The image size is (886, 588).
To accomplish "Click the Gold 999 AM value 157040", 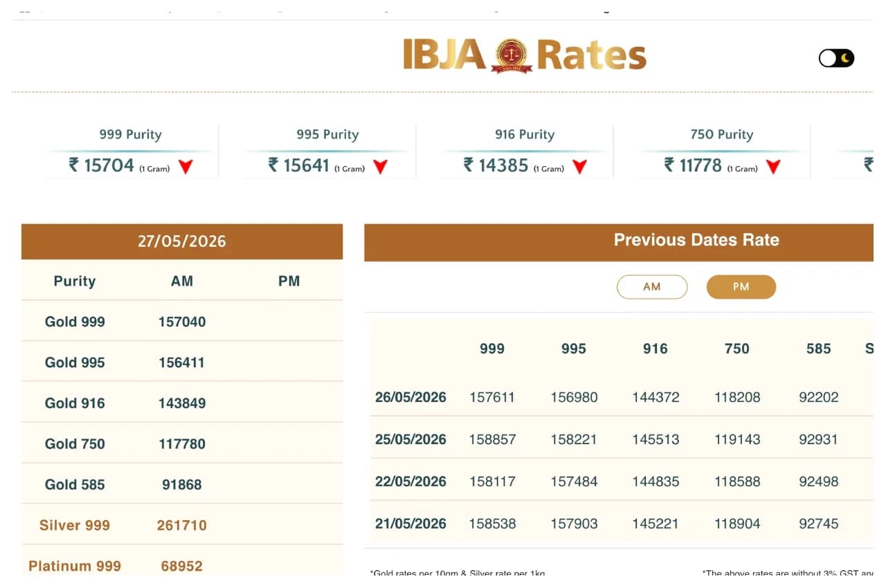I will (182, 322).
